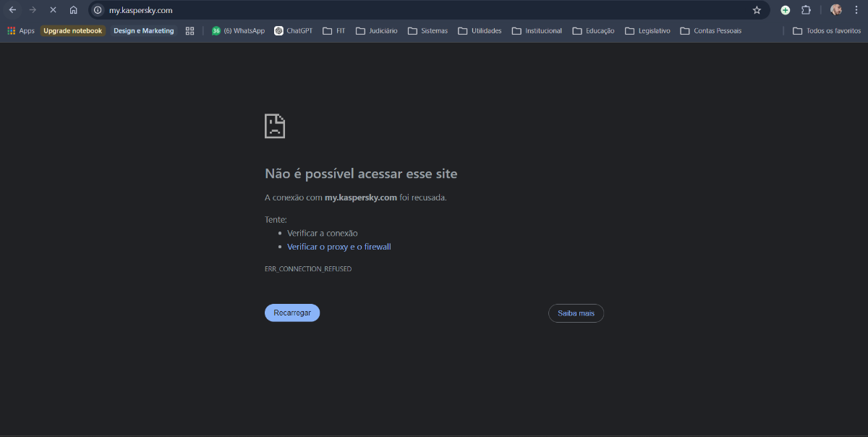Click the browser back arrow
868x437 pixels.
12,10
